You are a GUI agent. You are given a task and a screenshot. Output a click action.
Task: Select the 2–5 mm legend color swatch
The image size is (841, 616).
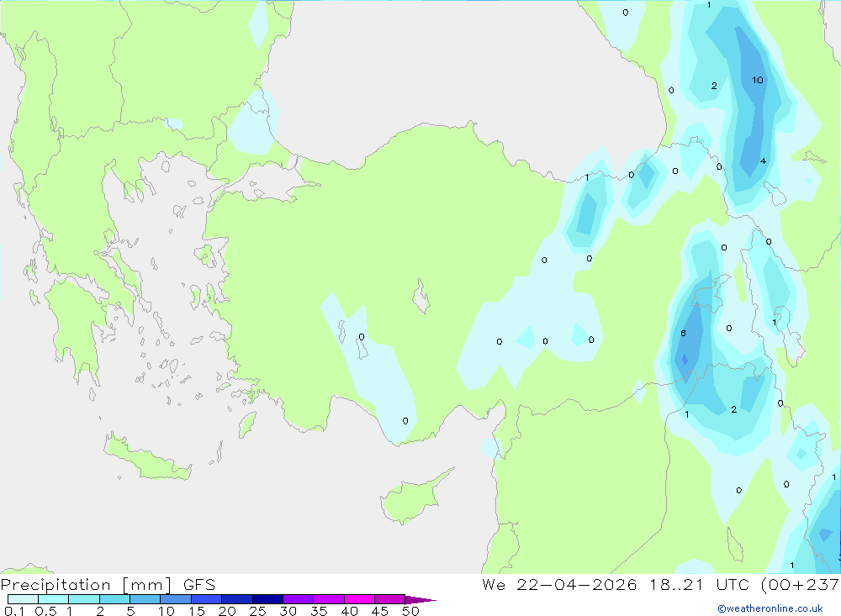click(114, 599)
